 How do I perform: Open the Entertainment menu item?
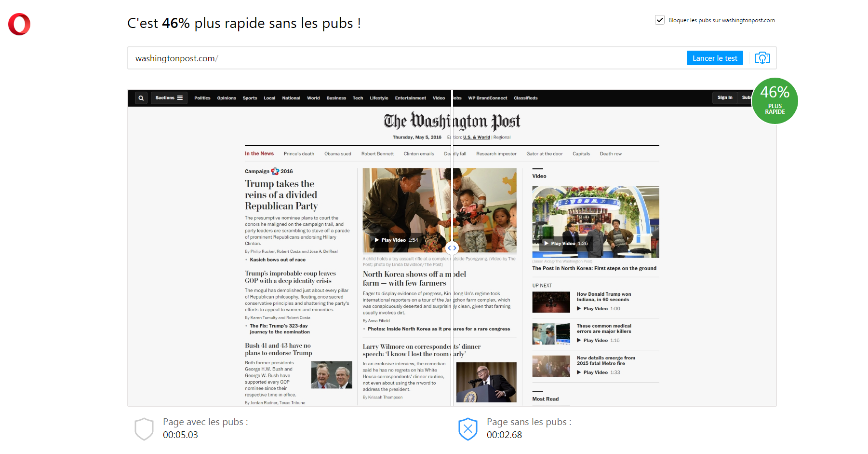(x=410, y=98)
